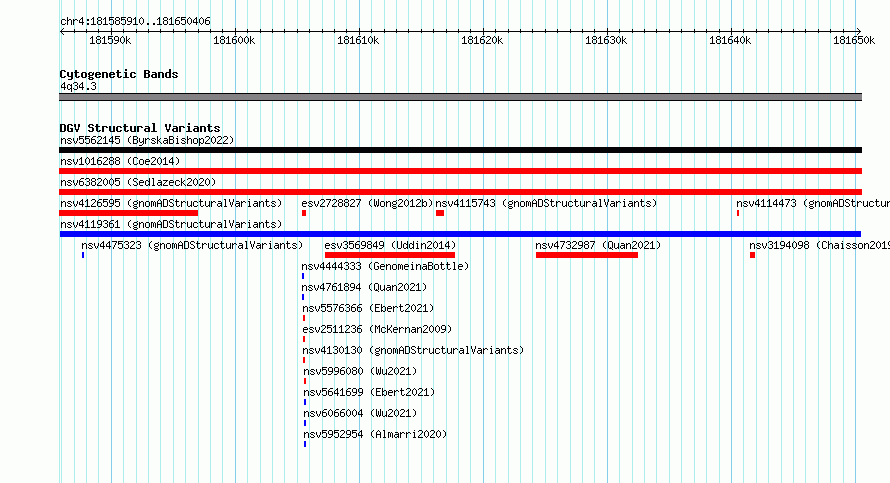Click the blue marker under nsv4761894
This screenshot has width=890, height=483.
coord(303,297)
